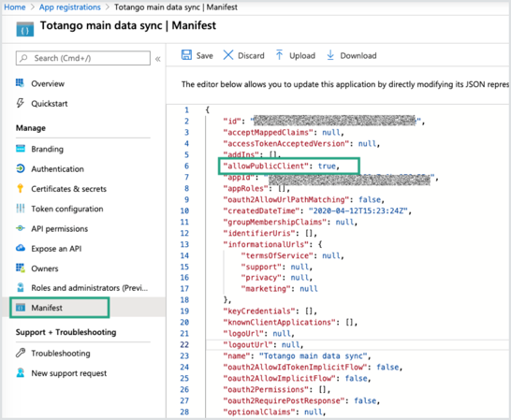Image resolution: width=511 pixels, height=420 pixels.
Task: Click the "knownClientApplications" line
Action: tap(290, 322)
